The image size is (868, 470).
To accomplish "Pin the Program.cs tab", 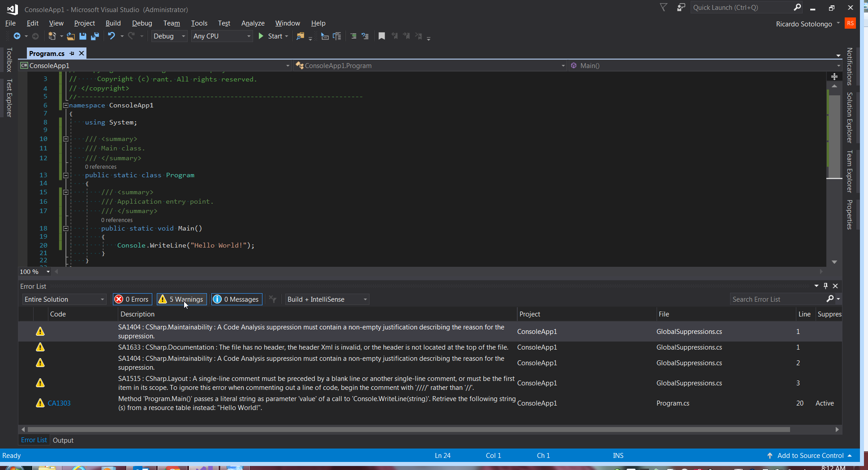I will [72, 53].
